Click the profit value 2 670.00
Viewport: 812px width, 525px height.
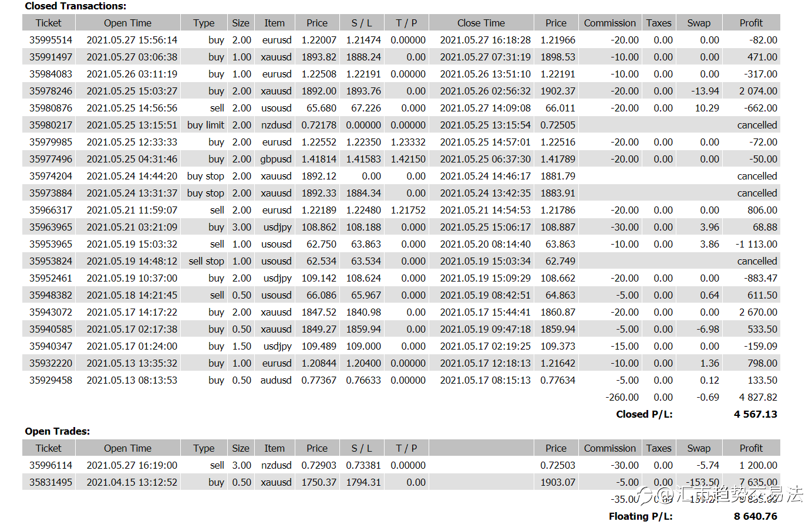point(758,312)
